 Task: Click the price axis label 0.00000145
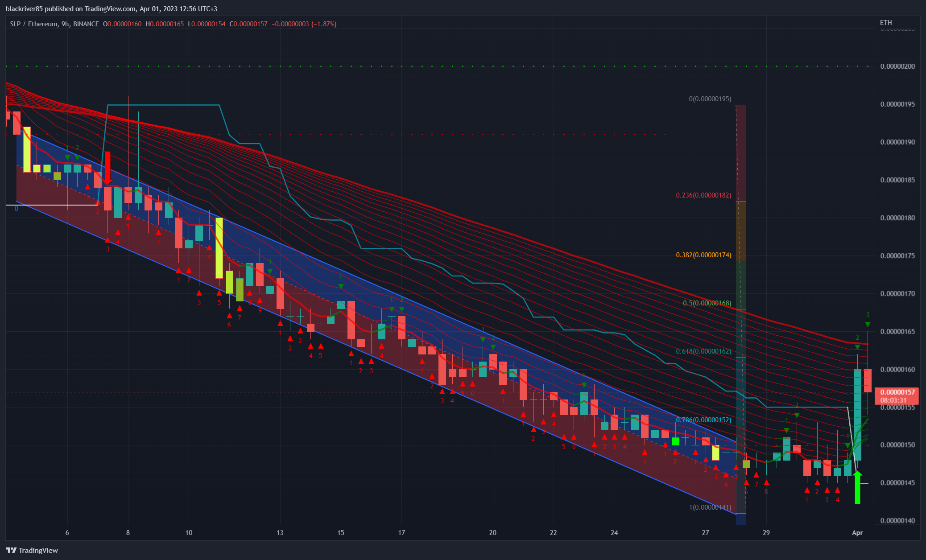pyautogui.click(x=897, y=483)
